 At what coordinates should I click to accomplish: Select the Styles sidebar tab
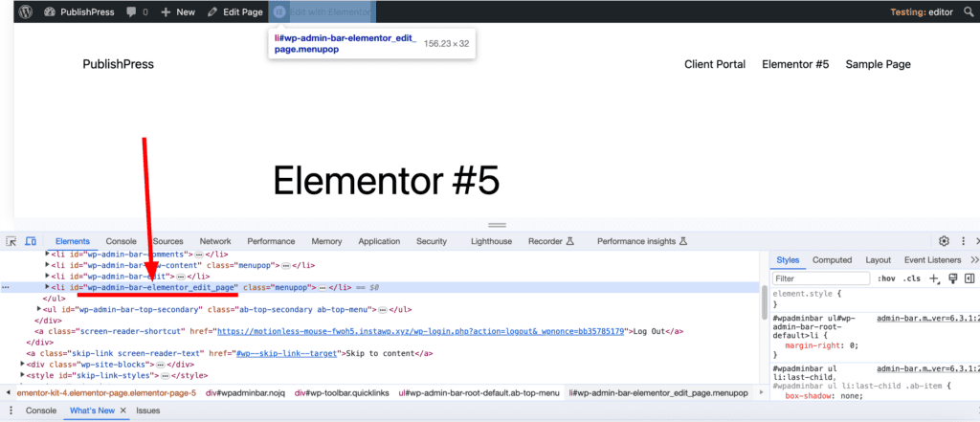788,260
